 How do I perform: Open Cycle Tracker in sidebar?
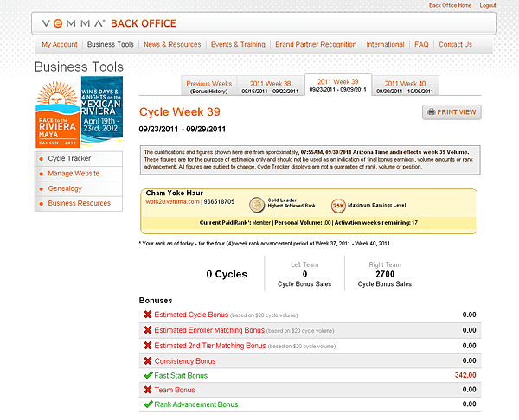[x=69, y=158]
